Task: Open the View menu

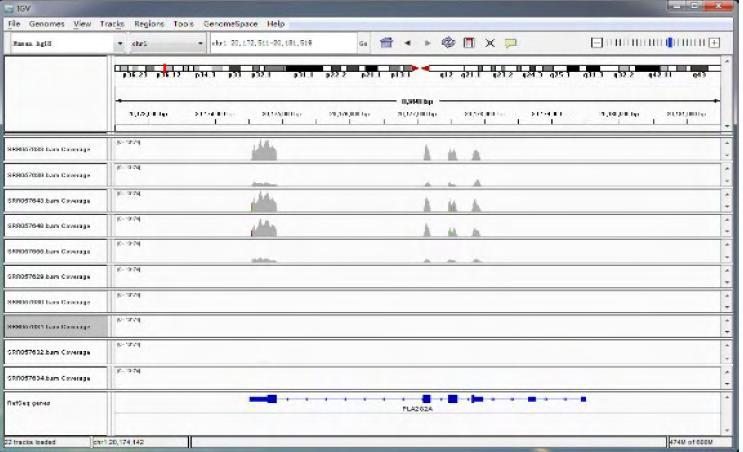Action: click(82, 24)
